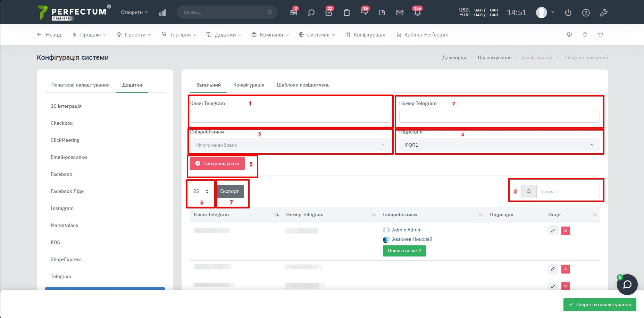This screenshot has width=644, height=318.
Task: Open the Підрозділ dropdown showing ФОП1
Action: point(499,145)
